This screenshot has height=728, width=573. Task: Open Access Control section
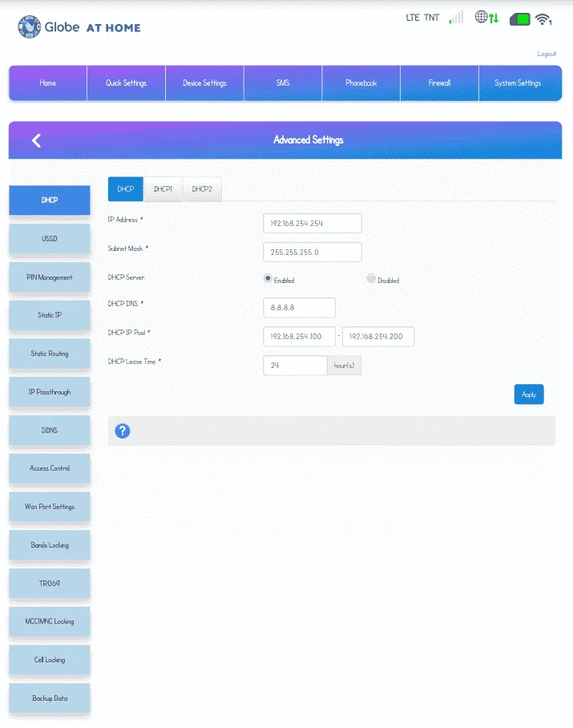click(x=50, y=468)
